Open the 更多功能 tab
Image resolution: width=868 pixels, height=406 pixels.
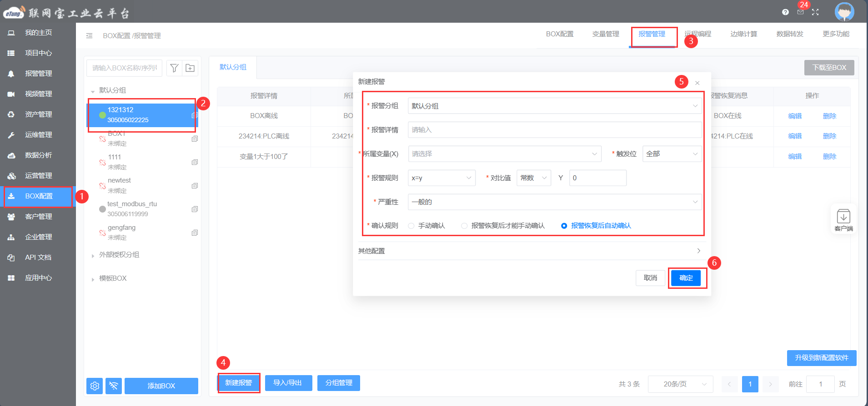pos(836,34)
